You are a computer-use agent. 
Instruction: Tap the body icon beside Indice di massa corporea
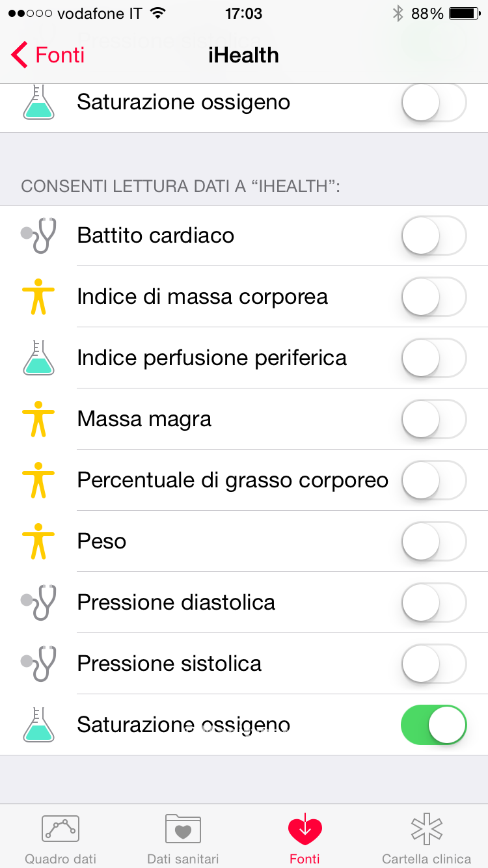39,297
